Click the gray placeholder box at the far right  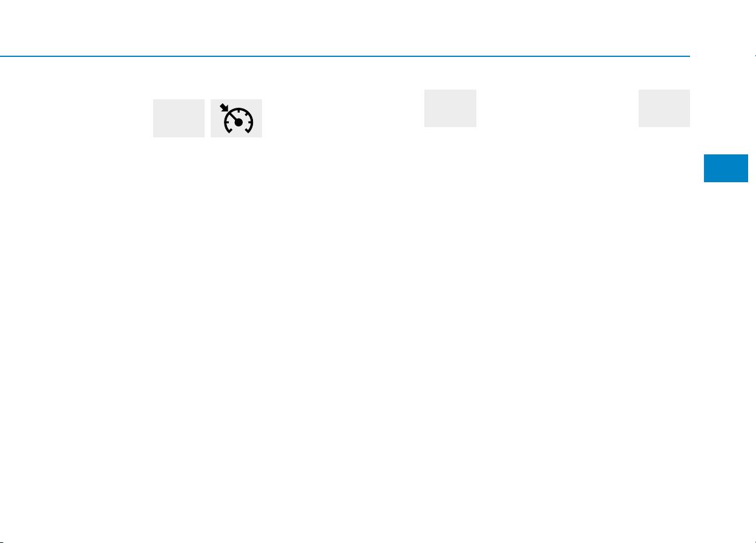pos(664,108)
